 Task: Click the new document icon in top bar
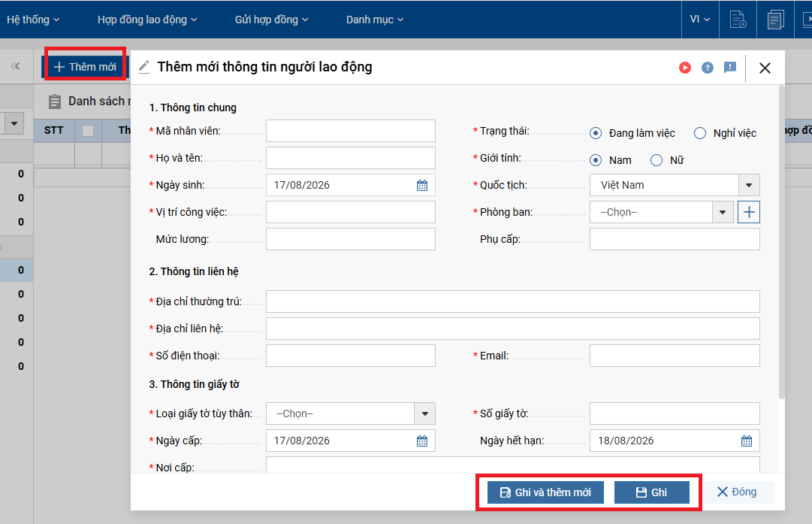pos(738,20)
